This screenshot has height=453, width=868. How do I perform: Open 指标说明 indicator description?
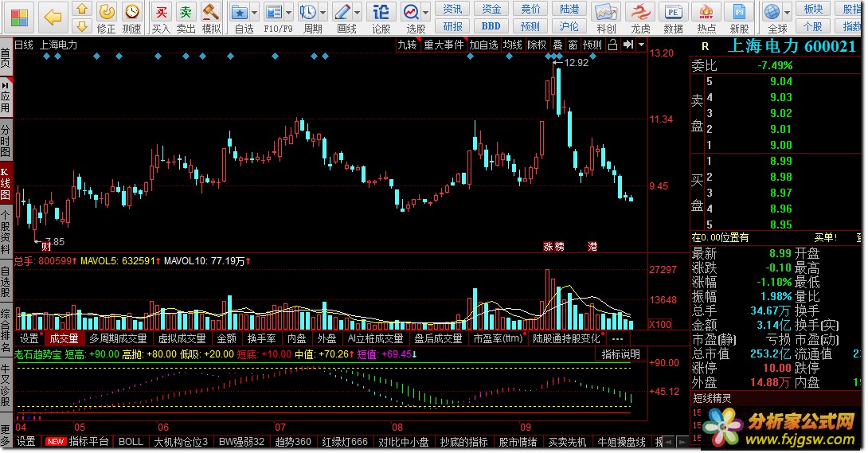coord(620,354)
